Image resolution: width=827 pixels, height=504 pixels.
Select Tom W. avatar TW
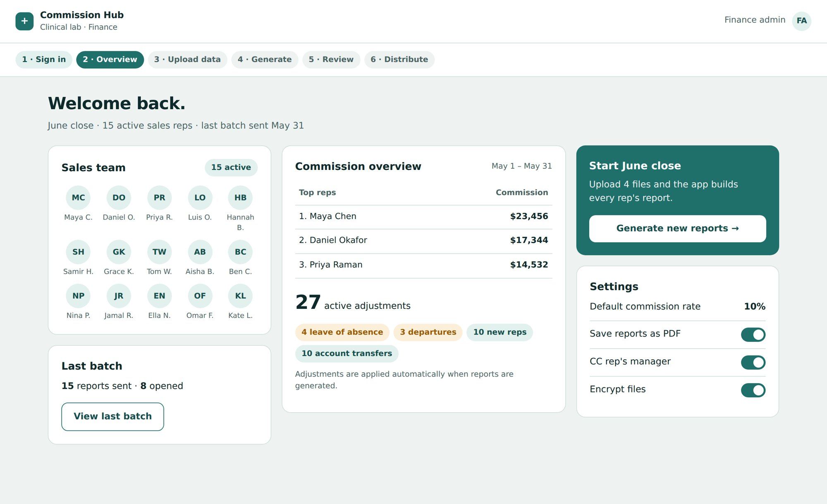coord(159,252)
